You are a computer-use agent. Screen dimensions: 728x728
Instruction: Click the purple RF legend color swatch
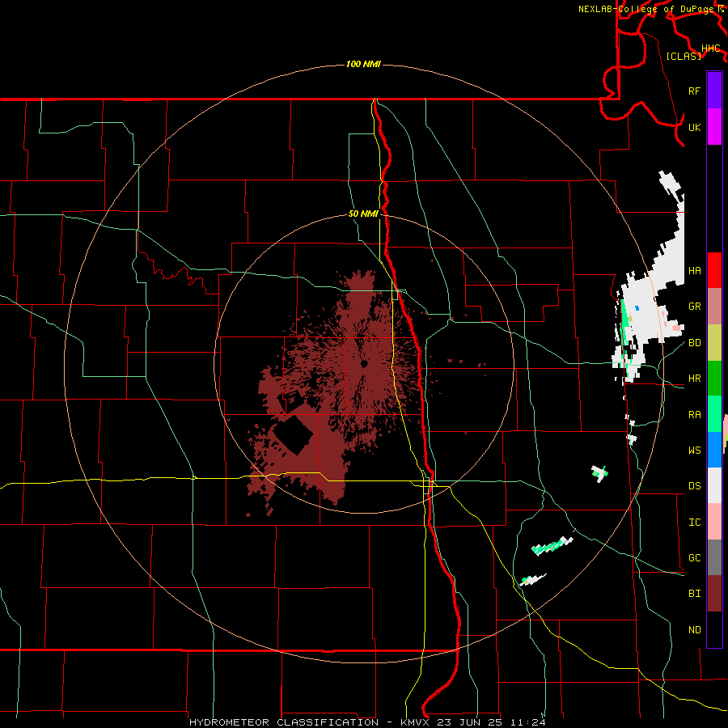click(x=714, y=91)
